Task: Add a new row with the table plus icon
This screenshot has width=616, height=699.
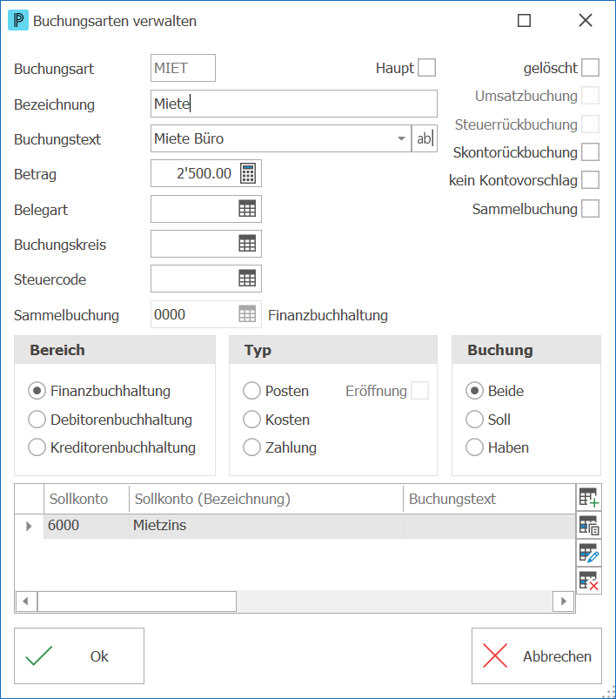Action: [589, 497]
